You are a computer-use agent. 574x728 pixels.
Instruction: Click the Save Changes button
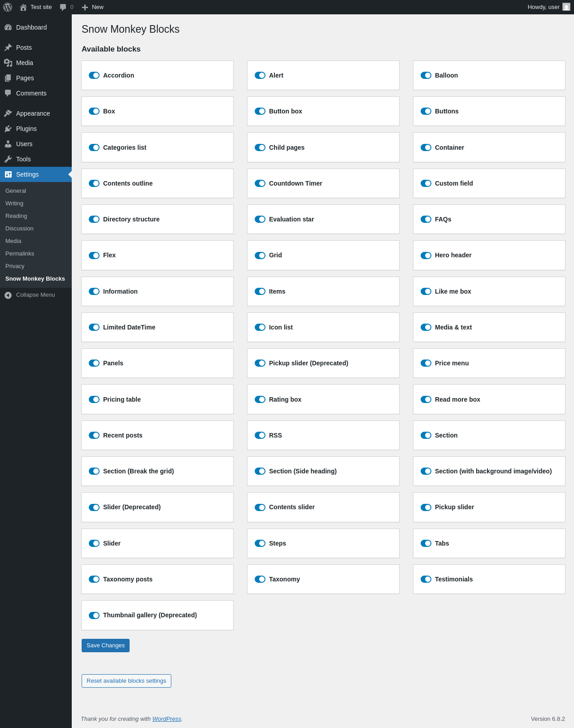[x=105, y=646]
